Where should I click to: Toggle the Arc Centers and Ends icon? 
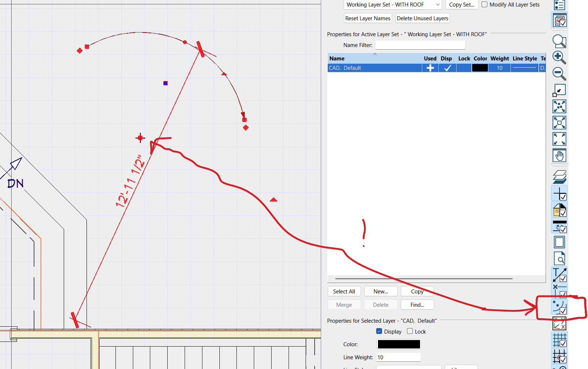(559, 307)
